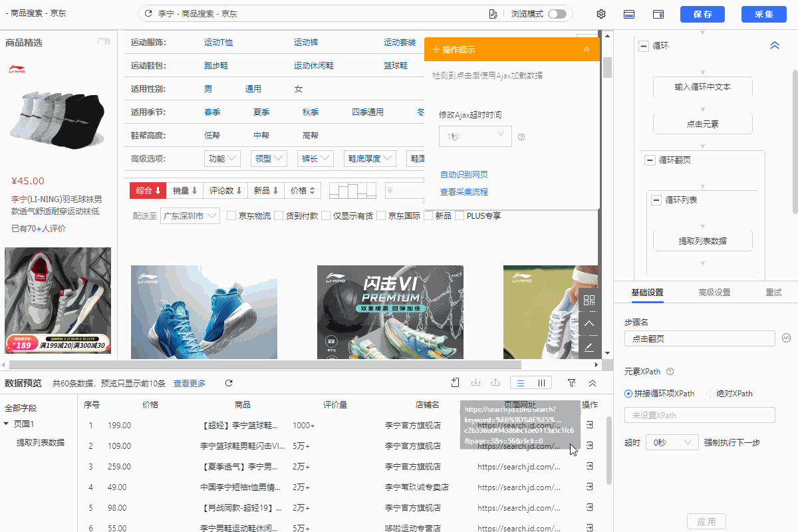Click the 查看采集流程 link

pyautogui.click(x=464, y=192)
